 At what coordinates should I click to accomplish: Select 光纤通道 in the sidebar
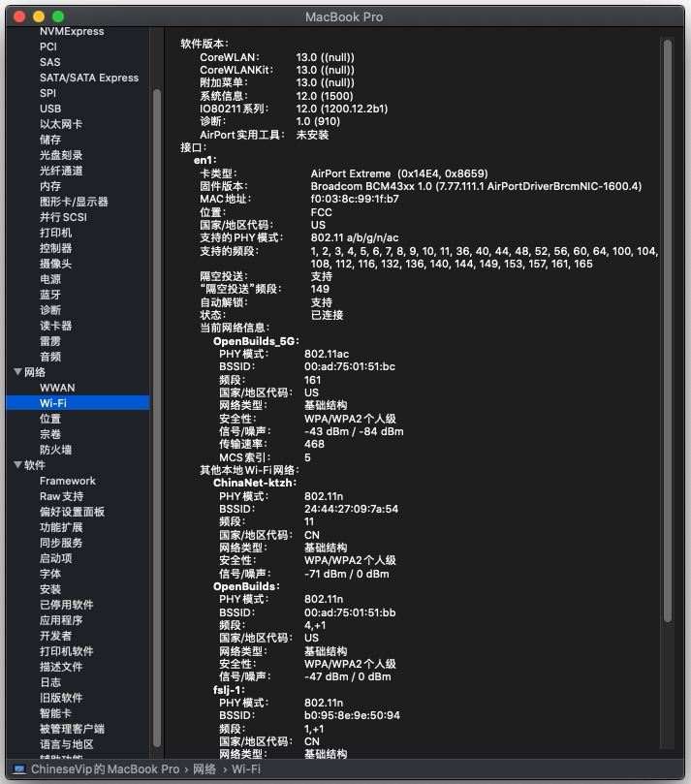pyautogui.click(x=61, y=171)
